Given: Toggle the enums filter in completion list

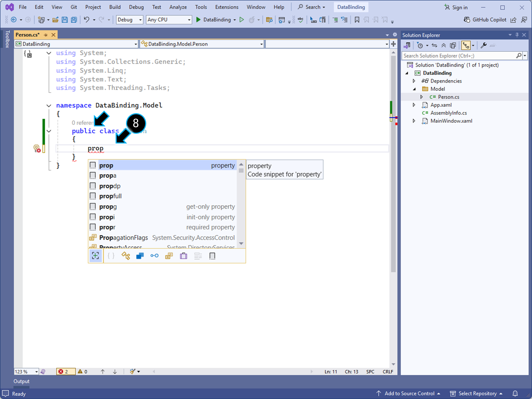Looking at the screenshot, I should point(169,256).
